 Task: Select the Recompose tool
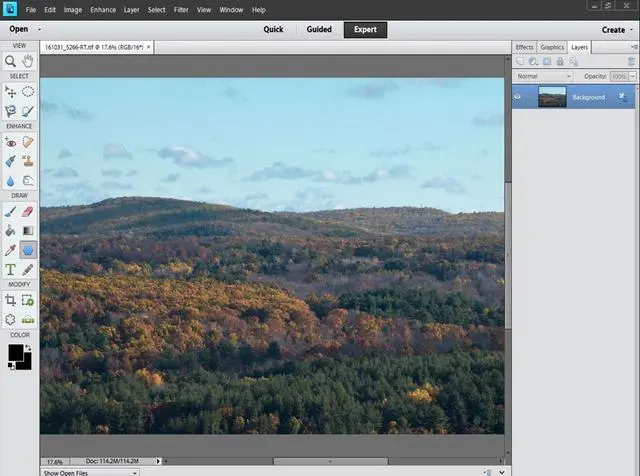click(x=28, y=300)
